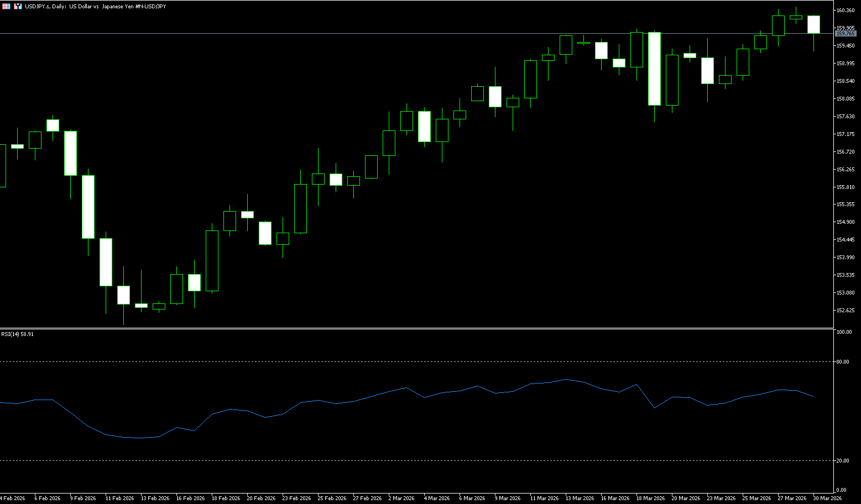
Task: Click the red-blue bars icon beside the chart title
Action: tap(18, 6)
